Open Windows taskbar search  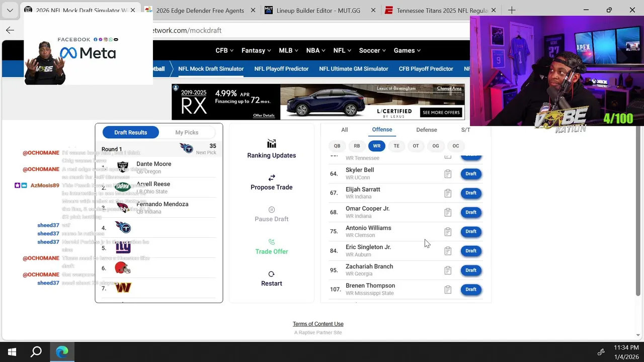pyautogui.click(x=36, y=352)
